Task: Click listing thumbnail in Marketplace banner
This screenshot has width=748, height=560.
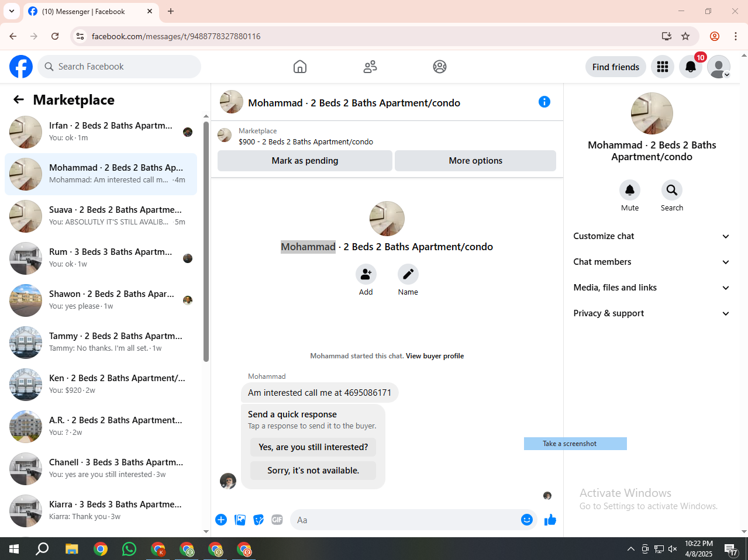Action: point(225,136)
